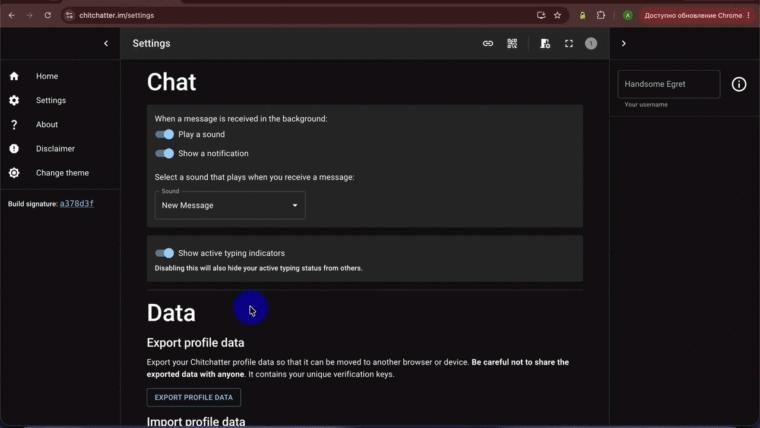Click the Chrome update available button
Image resolution: width=760 pixels, height=428 pixels.
pos(693,16)
